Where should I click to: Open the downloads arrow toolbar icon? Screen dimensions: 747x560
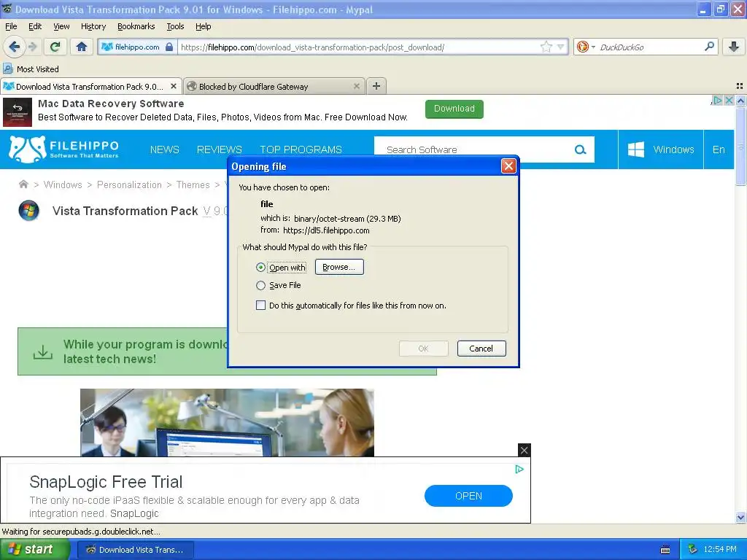click(734, 47)
